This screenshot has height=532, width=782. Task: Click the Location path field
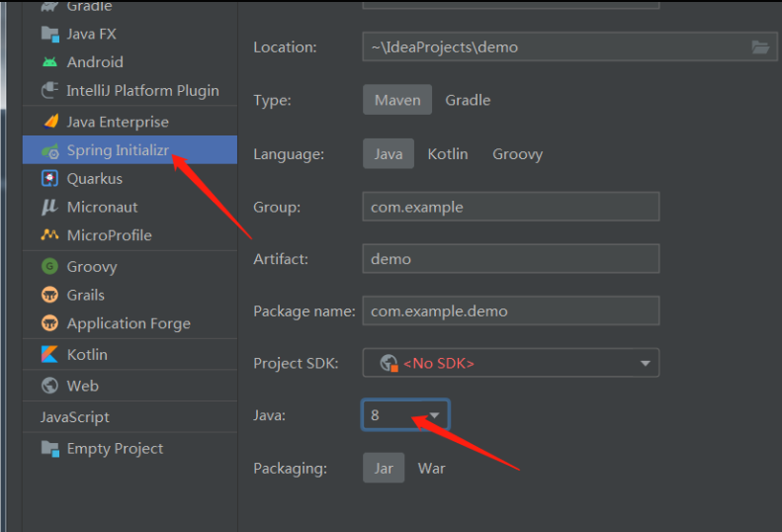569,46
